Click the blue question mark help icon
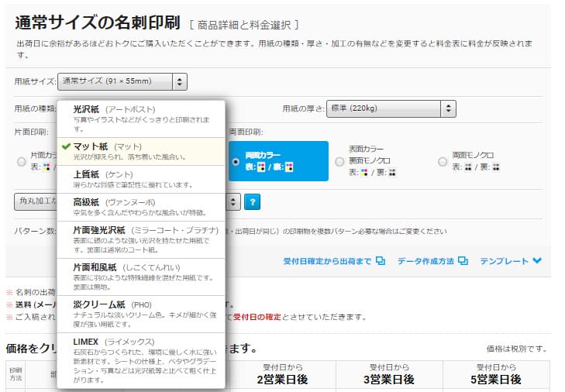Viewport: 565px width, 392px height. pos(251,201)
